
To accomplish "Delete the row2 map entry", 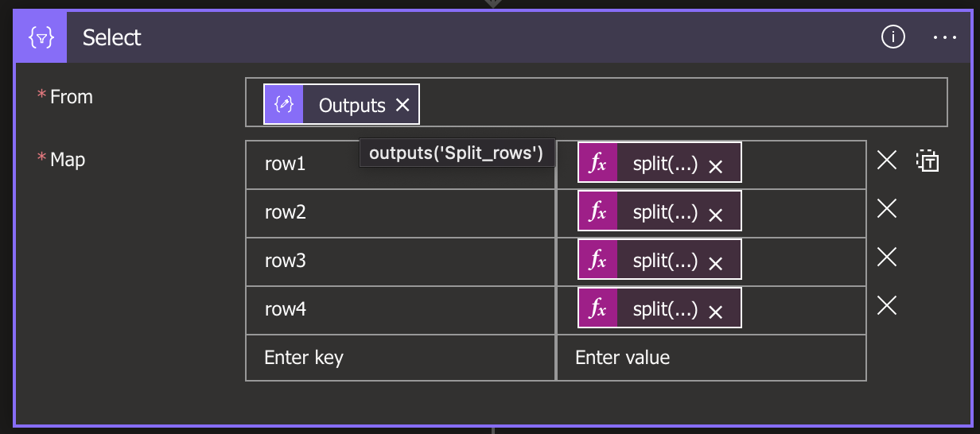I will (887, 209).
